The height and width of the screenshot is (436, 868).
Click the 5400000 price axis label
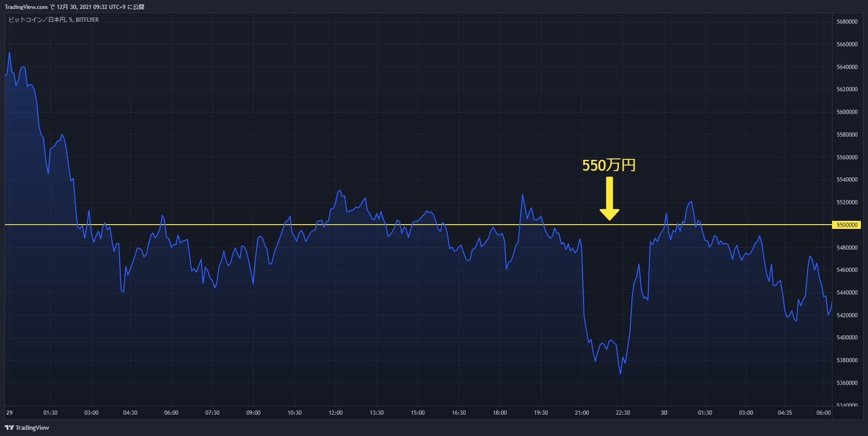[x=847, y=338]
